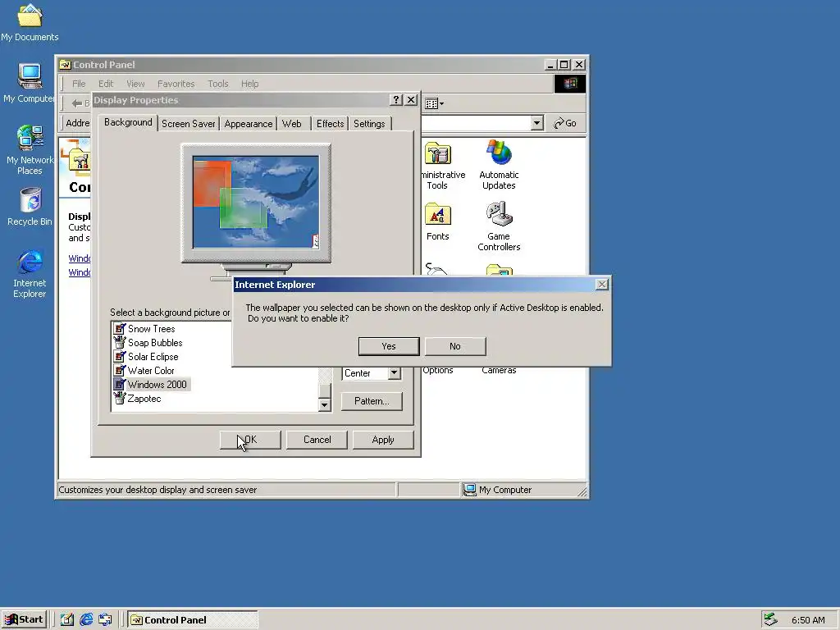840x630 pixels.
Task: Open the View menu
Action: 135,84
